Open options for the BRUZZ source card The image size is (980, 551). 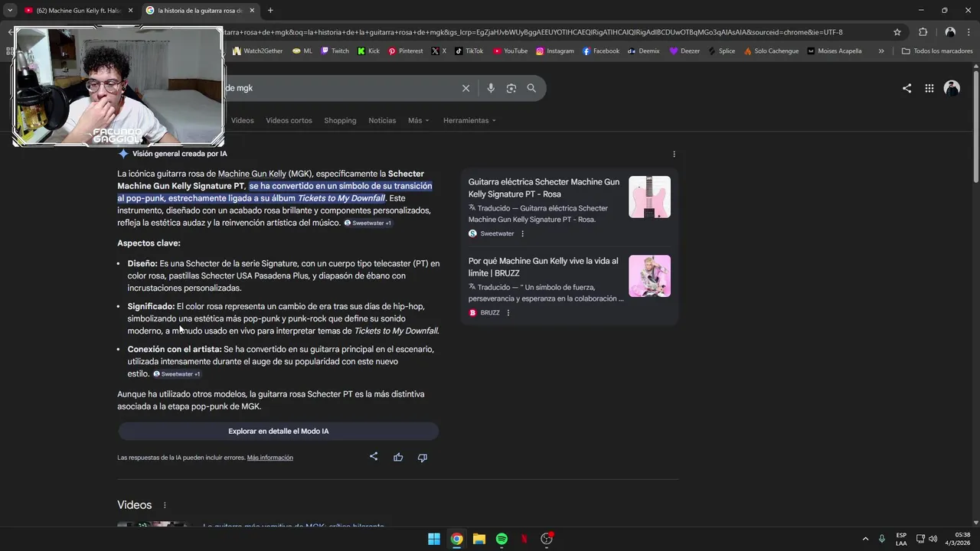click(x=508, y=312)
